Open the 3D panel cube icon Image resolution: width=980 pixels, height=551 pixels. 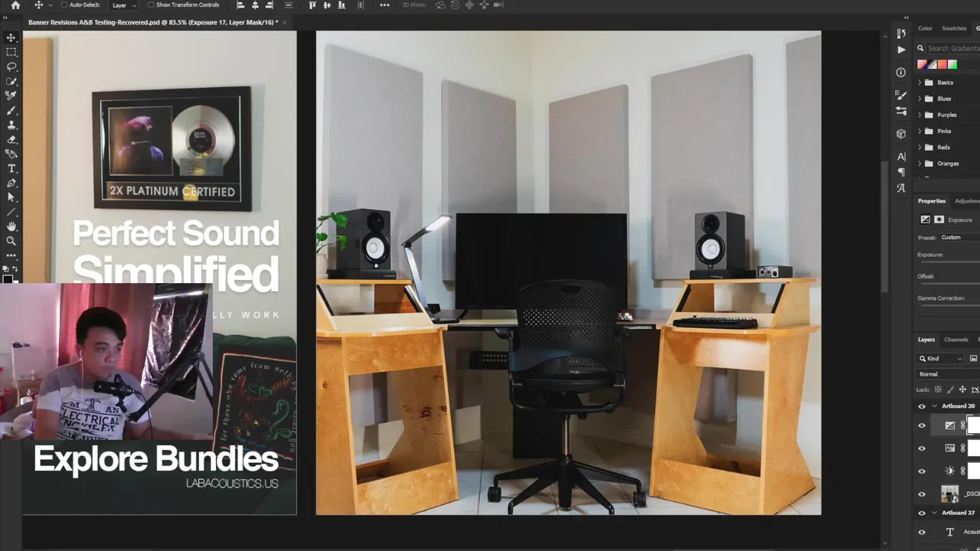[901, 134]
